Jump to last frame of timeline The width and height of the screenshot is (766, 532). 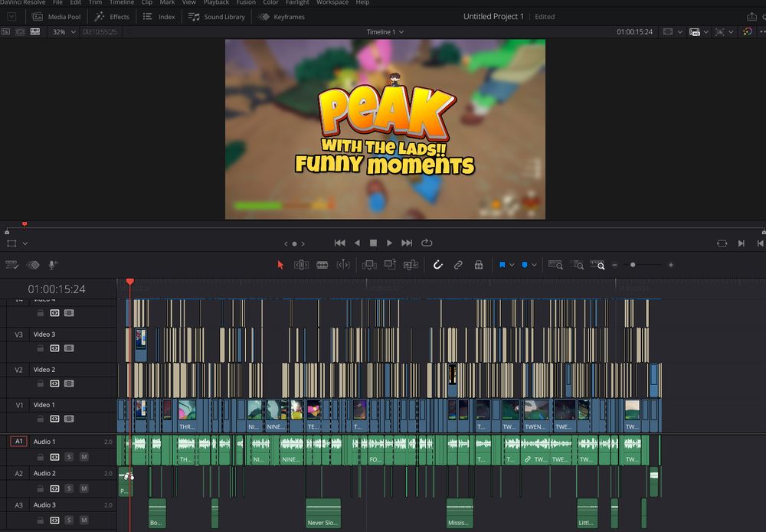coord(407,243)
